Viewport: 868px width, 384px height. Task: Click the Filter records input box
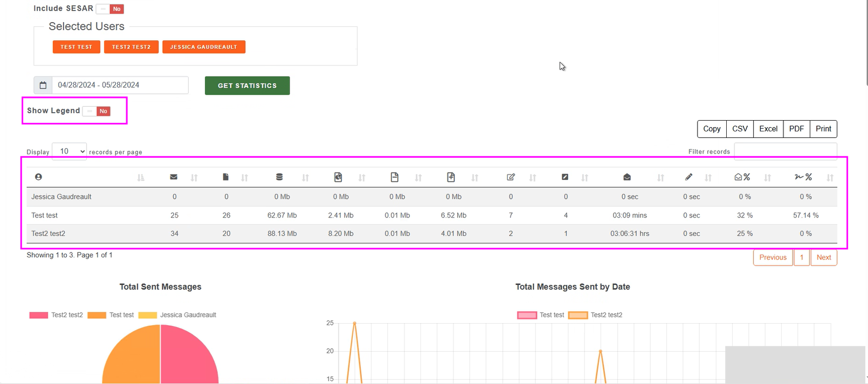tap(786, 151)
